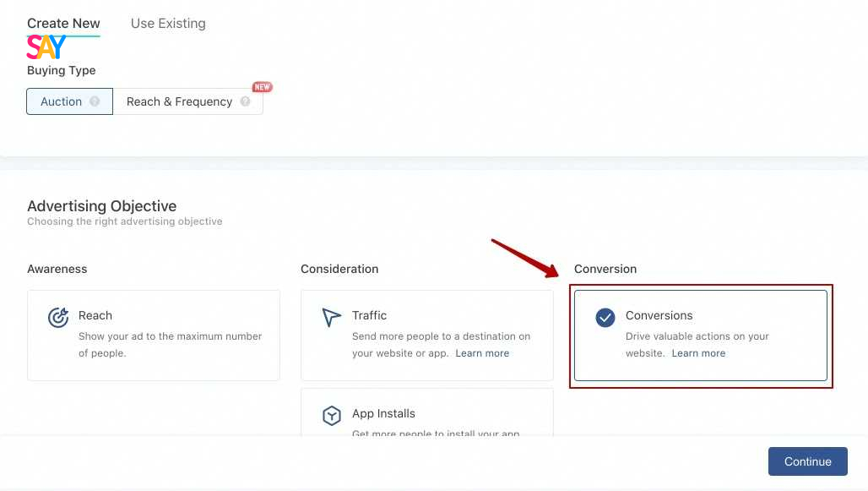
Task: Click the App Installs box icon
Action: coord(332,415)
